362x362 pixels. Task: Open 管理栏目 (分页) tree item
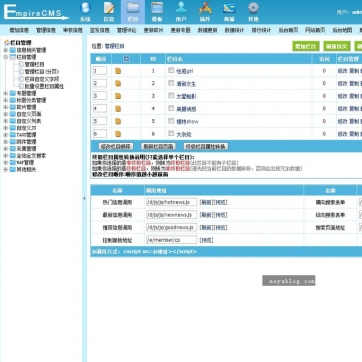pos(42,71)
